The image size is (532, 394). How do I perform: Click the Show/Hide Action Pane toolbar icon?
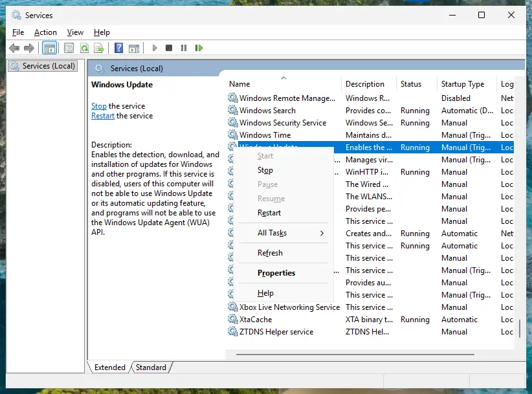tap(134, 48)
